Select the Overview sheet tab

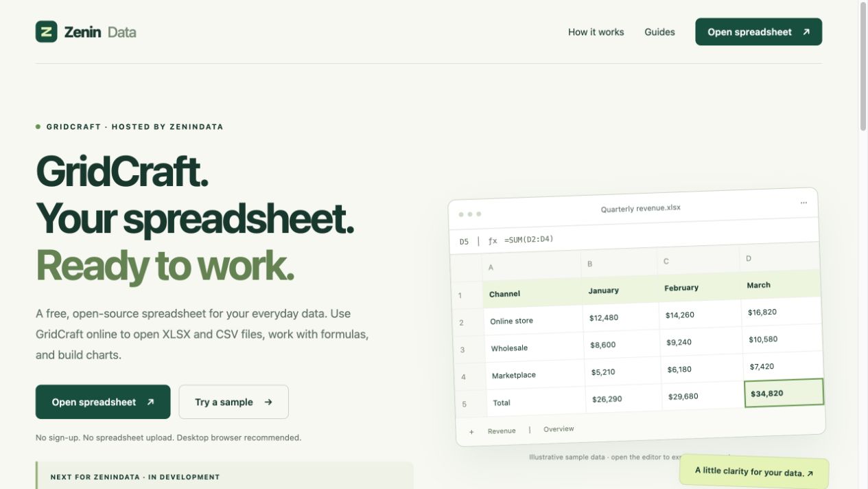(x=559, y=429)
